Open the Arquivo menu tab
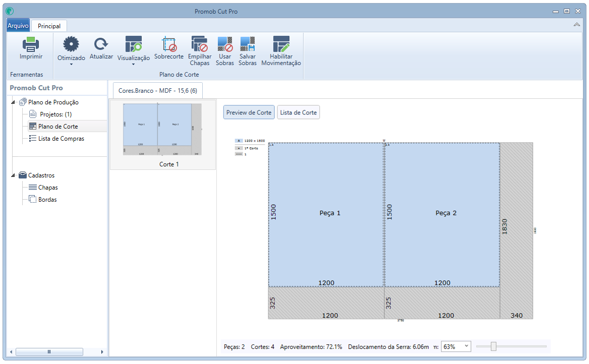The width and height of the screenshot is (589, 364). [x=18, y=26]
